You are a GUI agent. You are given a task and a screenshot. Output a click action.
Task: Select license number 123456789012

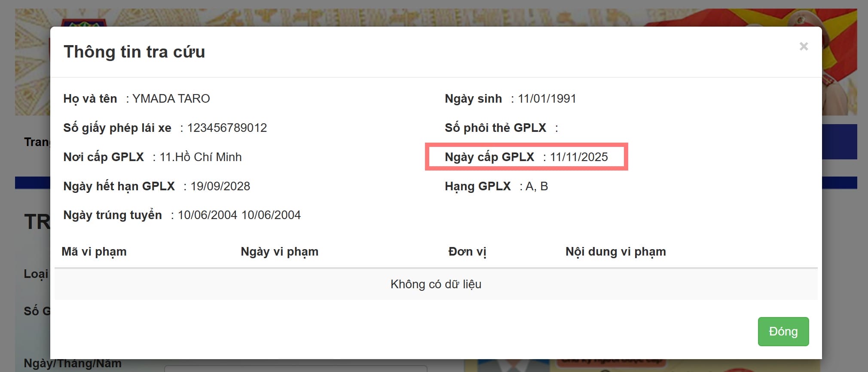[227, 128]
